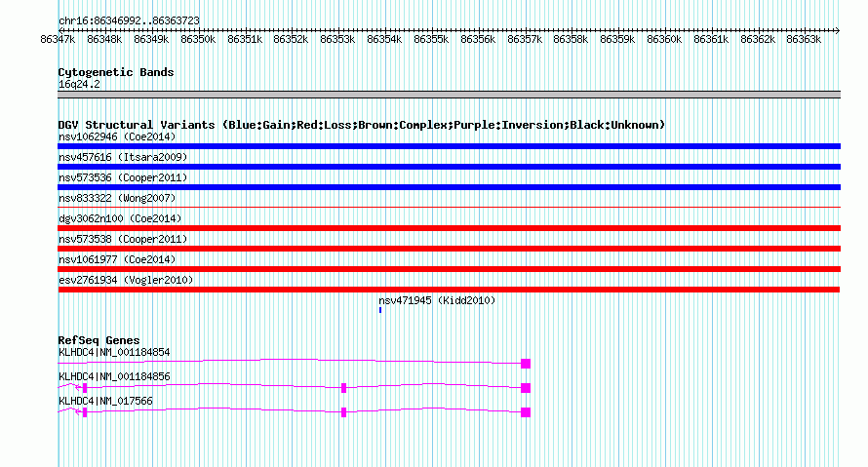
Task: Select the RefSeq Genes track title
Action: 99,340
